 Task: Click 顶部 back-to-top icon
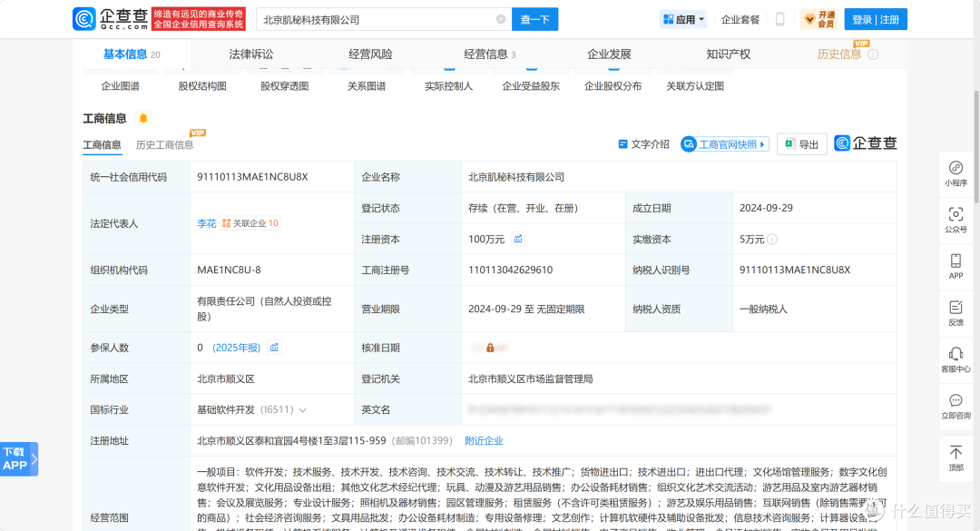tap(955, 457)
